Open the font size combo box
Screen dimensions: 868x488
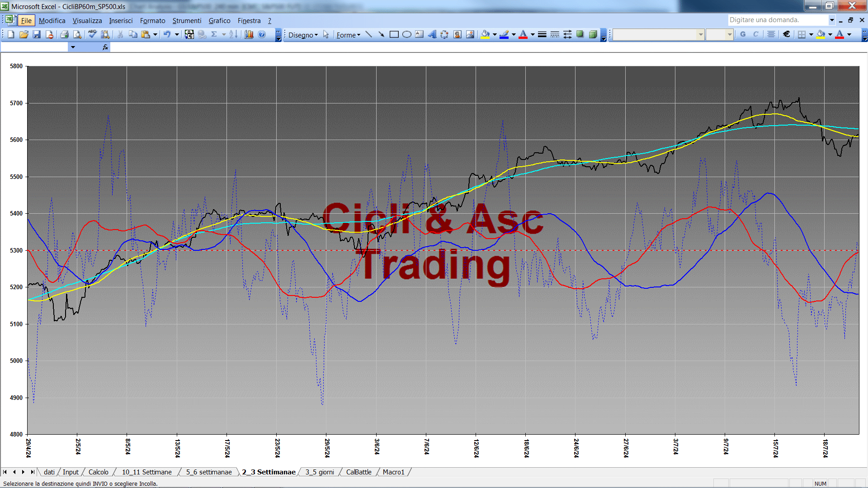point(719,34)
